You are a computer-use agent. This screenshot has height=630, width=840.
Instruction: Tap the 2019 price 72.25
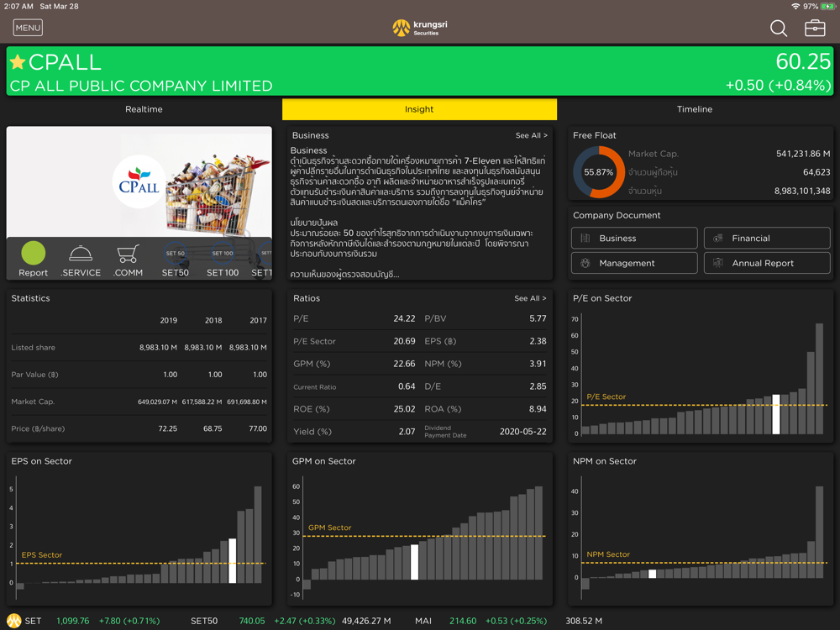coord(168,428)
